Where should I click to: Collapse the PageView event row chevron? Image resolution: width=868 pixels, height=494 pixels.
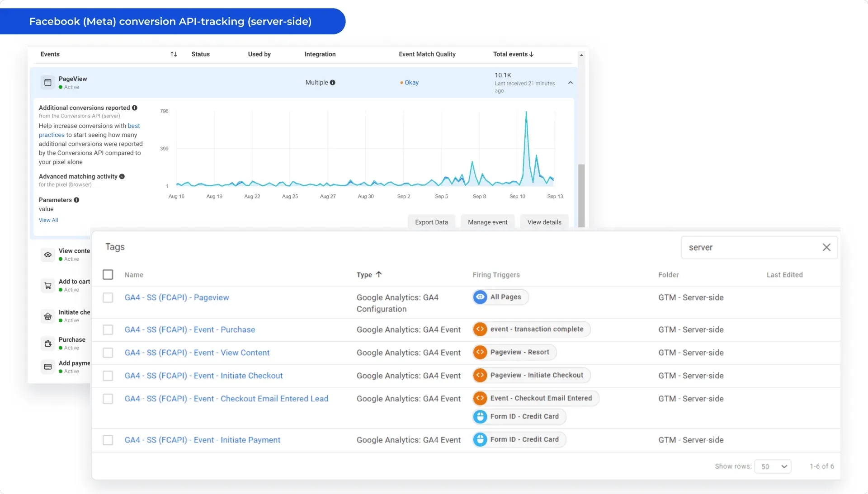tap(571, 83)
